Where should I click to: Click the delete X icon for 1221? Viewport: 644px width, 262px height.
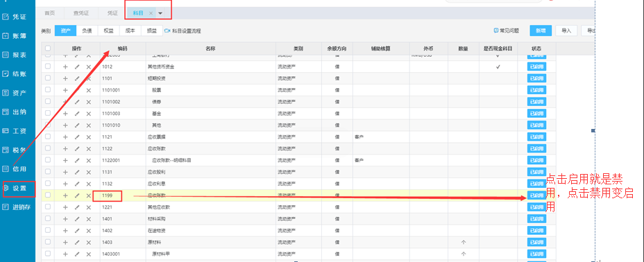(88, 207)
